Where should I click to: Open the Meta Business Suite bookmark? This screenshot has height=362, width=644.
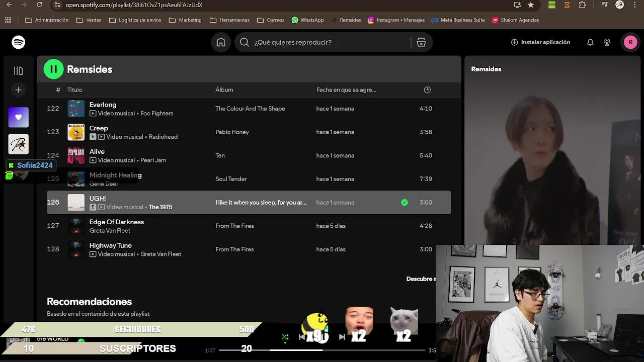click(458, 20)
